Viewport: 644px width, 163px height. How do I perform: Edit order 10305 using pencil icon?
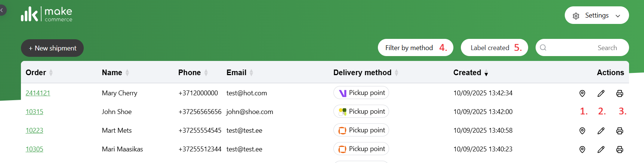click(601, 150)
